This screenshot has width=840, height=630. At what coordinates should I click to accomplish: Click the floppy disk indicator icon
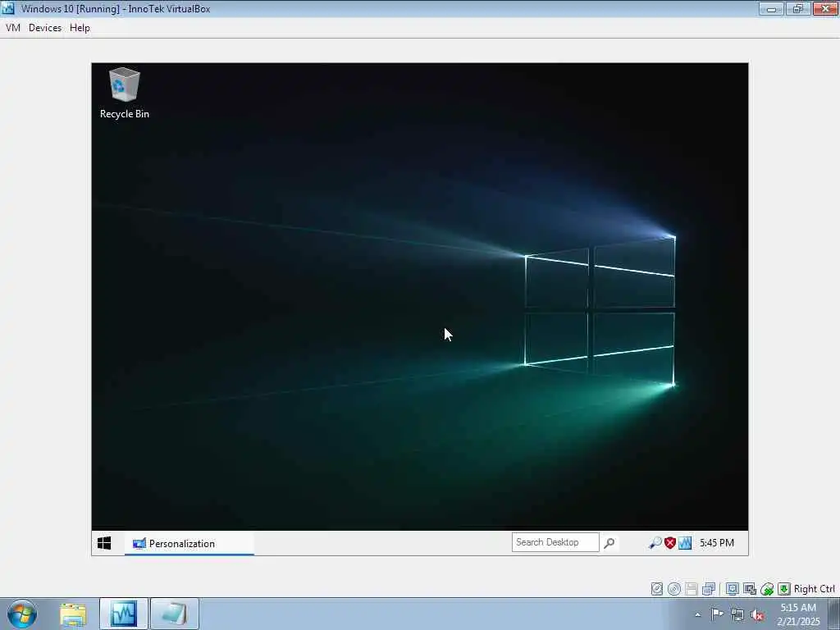(x=692, y=589)
